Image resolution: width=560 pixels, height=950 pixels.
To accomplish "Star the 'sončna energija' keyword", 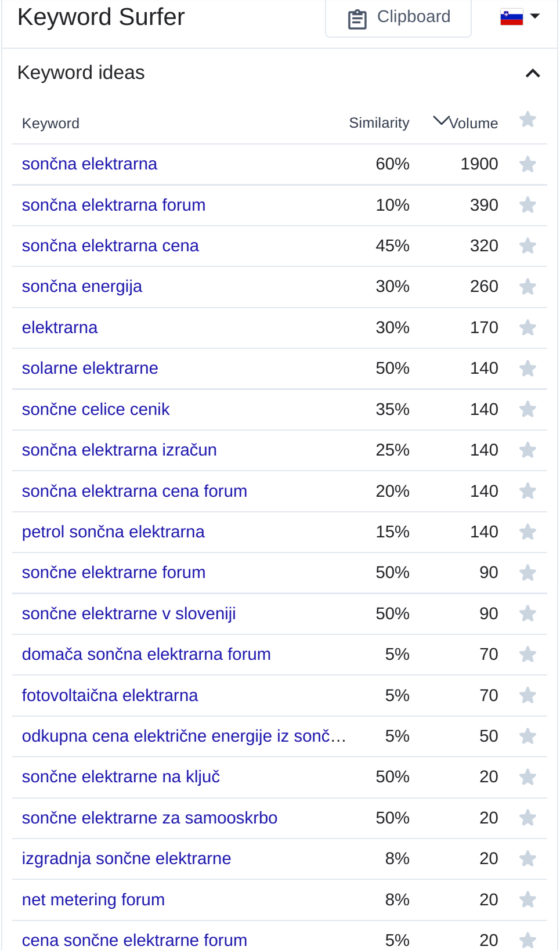I will (528, 287).
